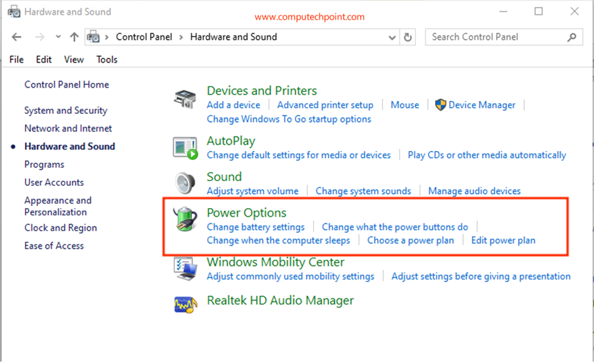This screenshot has height=364, width=594.
Task: Click Adjust system volume
Action: pos(252,191)
